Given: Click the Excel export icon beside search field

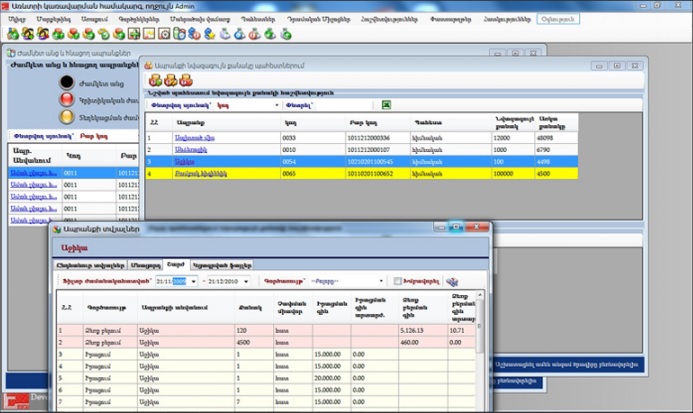Looking at the screenshot, I should [x=386, y=105].
